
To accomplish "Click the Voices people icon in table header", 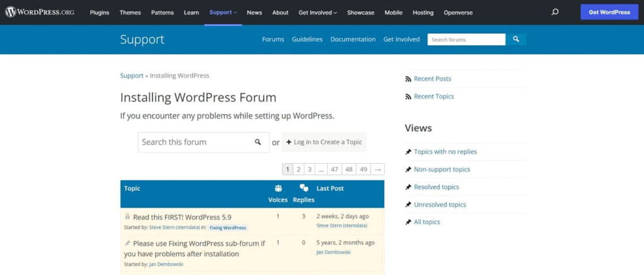I will click(x=278, y=188).
